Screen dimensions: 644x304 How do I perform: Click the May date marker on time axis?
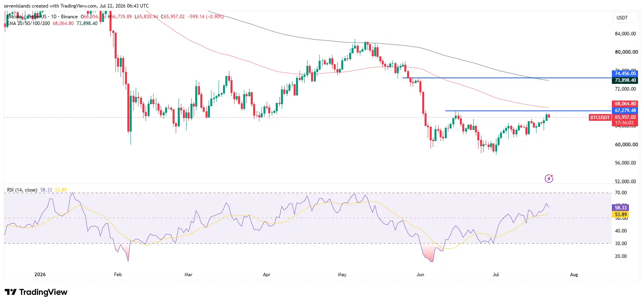(x=342, y=275)
